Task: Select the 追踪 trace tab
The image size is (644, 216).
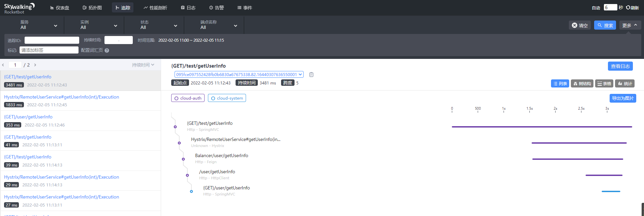Action: 123,7
